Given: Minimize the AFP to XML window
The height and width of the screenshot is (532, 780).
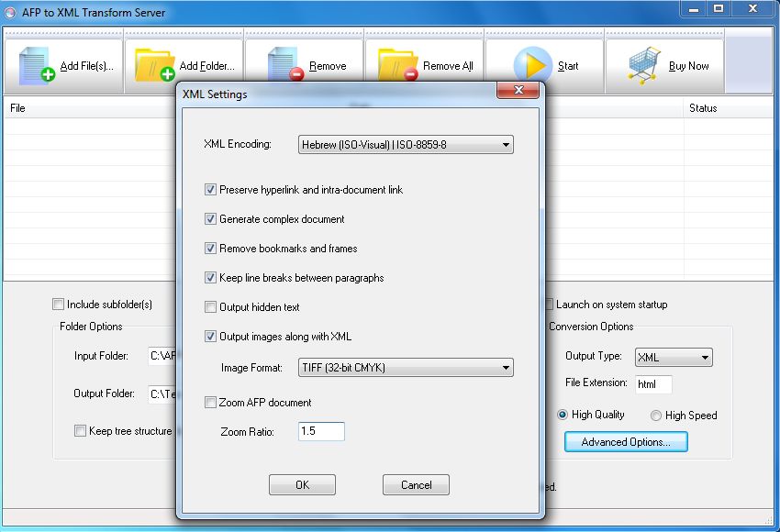Looking at the screenshot, I should click(694, 8).
